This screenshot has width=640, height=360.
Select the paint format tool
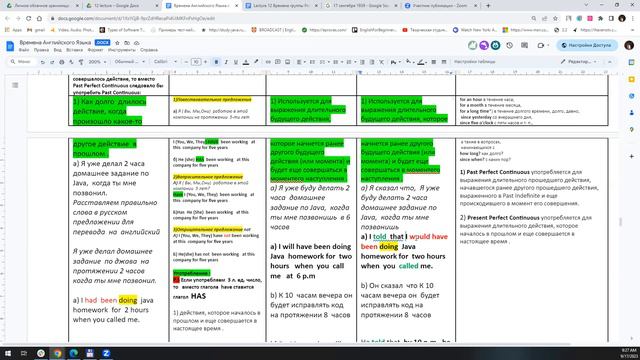[x=81, y=62]
